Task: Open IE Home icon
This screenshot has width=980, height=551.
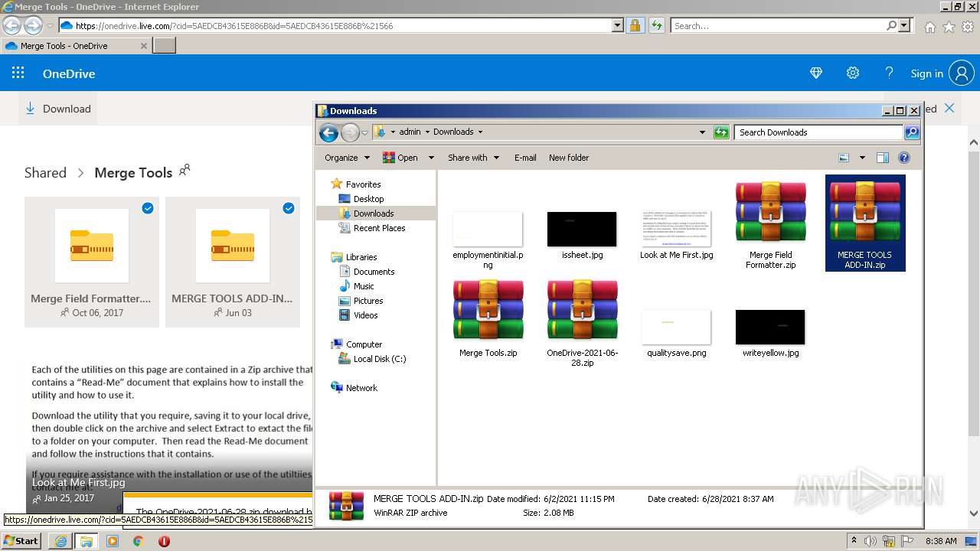Action: (929, 27)
